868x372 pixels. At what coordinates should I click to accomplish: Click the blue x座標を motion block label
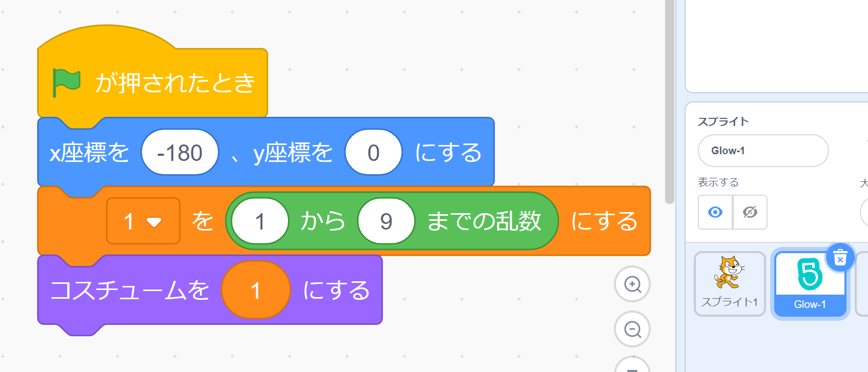[89, 153]
